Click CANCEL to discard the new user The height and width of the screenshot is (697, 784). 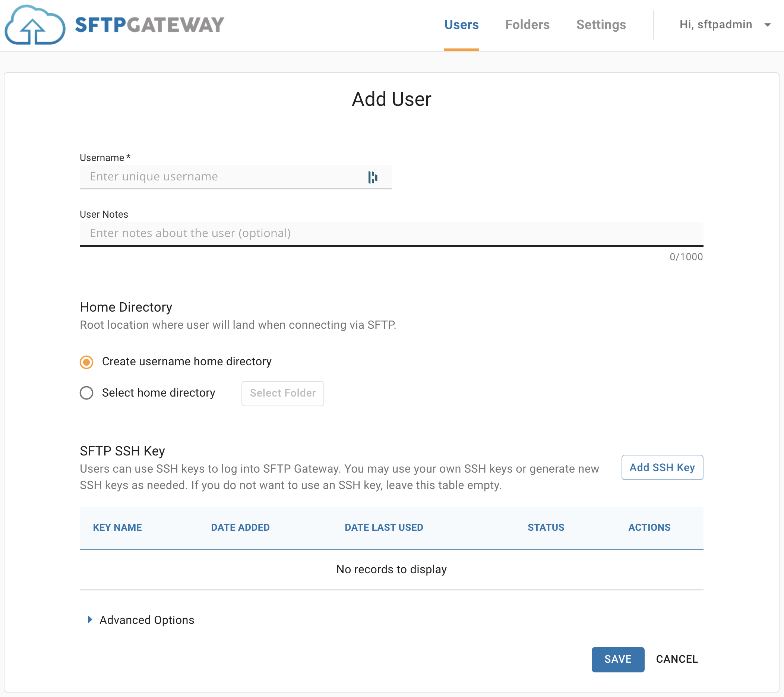pos(677,659)
